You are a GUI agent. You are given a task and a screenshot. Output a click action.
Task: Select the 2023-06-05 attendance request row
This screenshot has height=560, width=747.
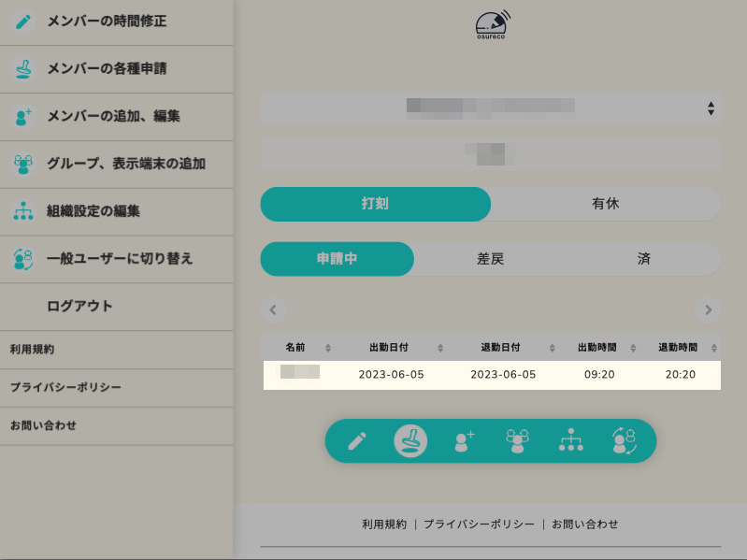point(491,374)
